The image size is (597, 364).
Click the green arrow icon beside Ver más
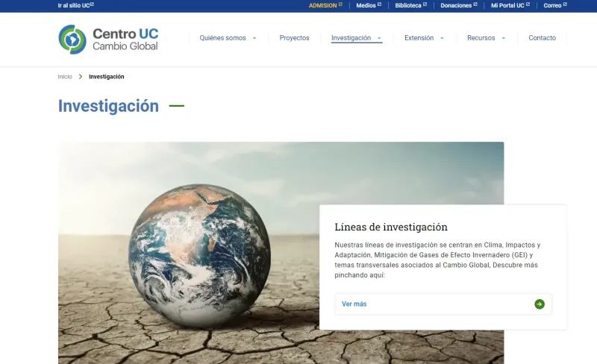539,304
